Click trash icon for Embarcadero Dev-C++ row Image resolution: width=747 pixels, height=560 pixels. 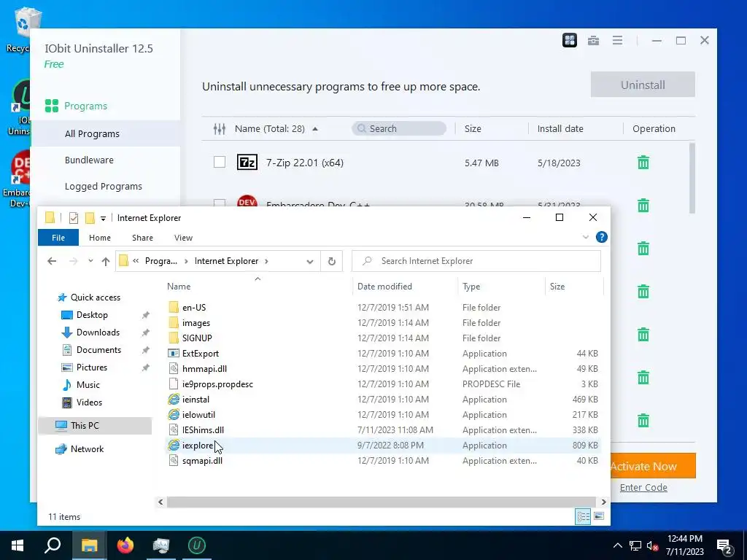coord(643,205)
